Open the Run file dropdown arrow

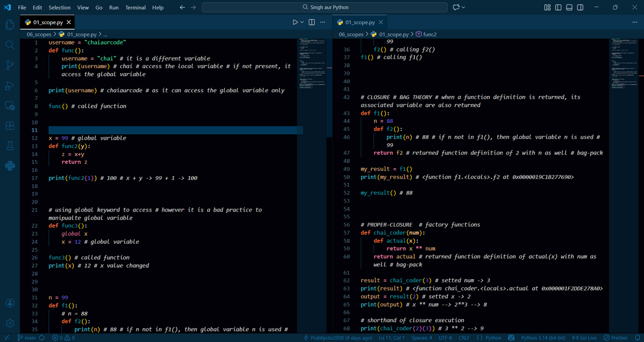click(303, 23)
